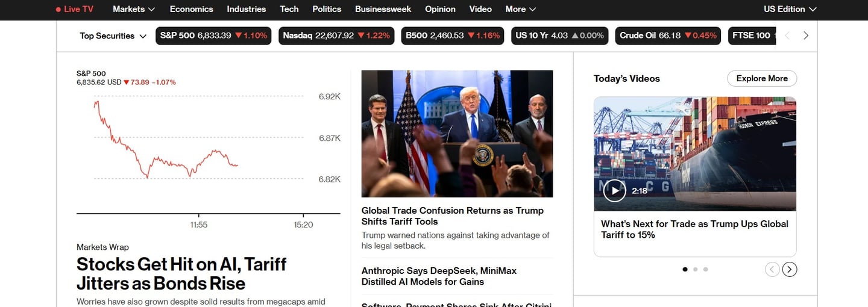Screen dimensions: 868x307
Task: Open the Markets Wrap label
Action: click(x=102, y=247)
